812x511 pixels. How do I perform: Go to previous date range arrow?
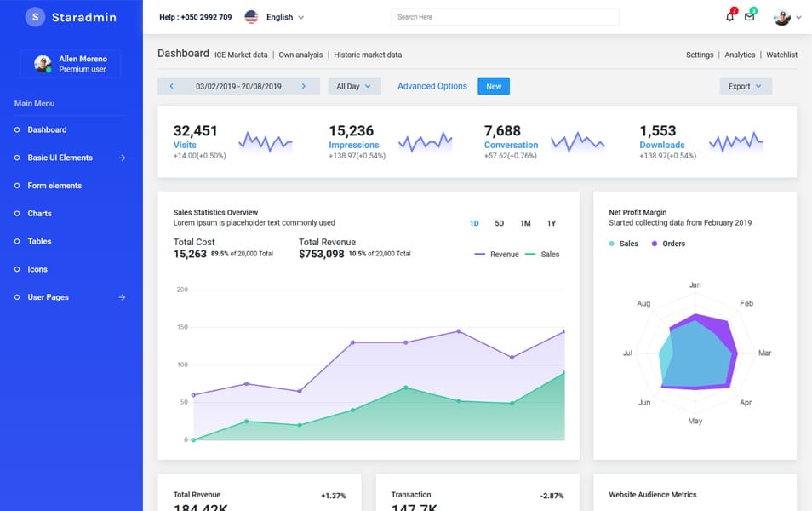click(172, 86)
